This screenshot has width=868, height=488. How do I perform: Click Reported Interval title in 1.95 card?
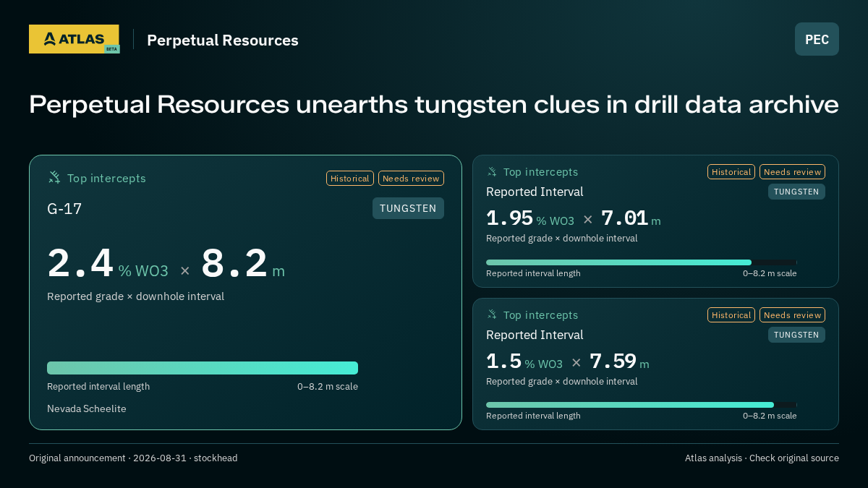pyautogui.click(x=535, y=192)
